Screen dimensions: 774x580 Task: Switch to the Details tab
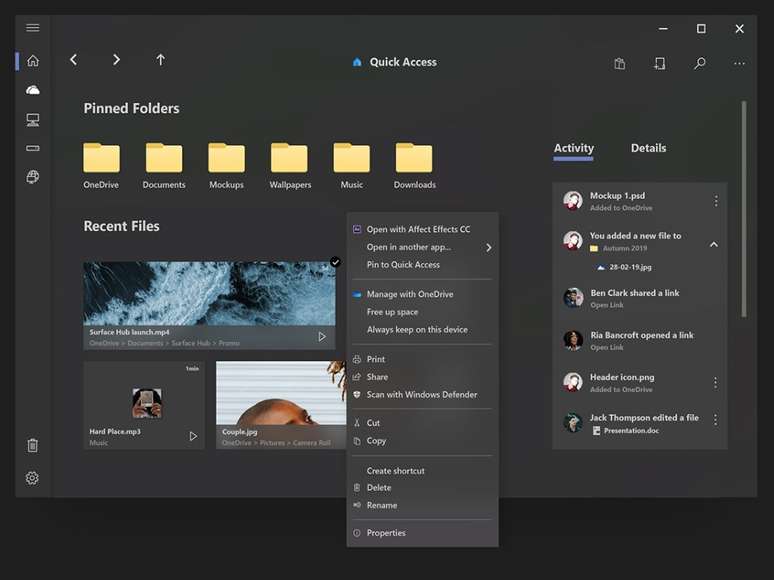[648, 148]
